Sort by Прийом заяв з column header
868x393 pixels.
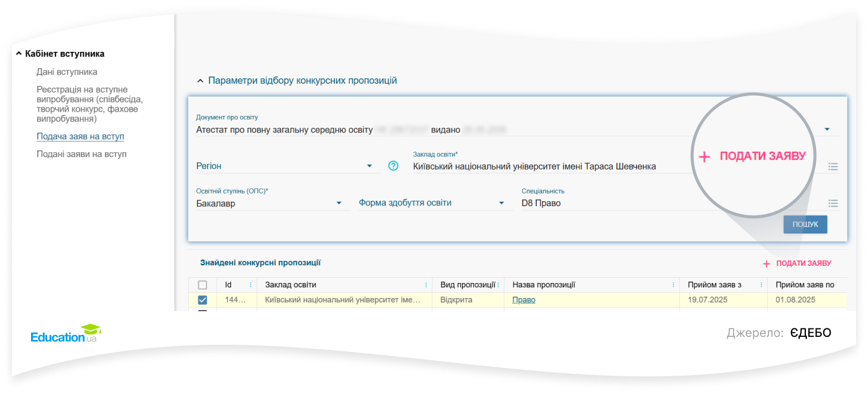coord(715,285)
